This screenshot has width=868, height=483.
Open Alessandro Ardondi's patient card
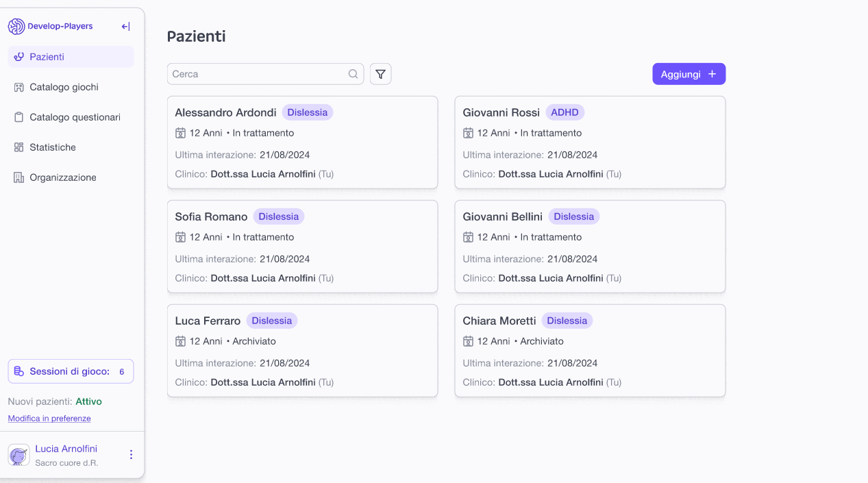pyautogui.click(x=302, y=143)
